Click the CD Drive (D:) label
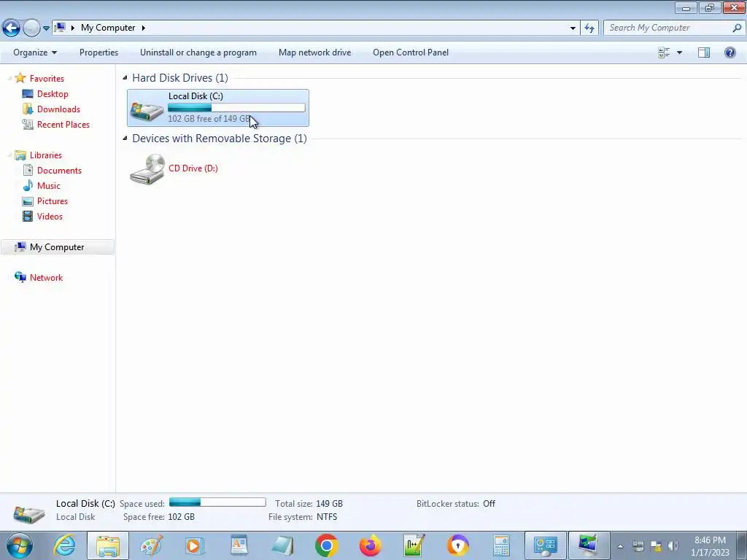The image size is (747, 560). point(193,168)
